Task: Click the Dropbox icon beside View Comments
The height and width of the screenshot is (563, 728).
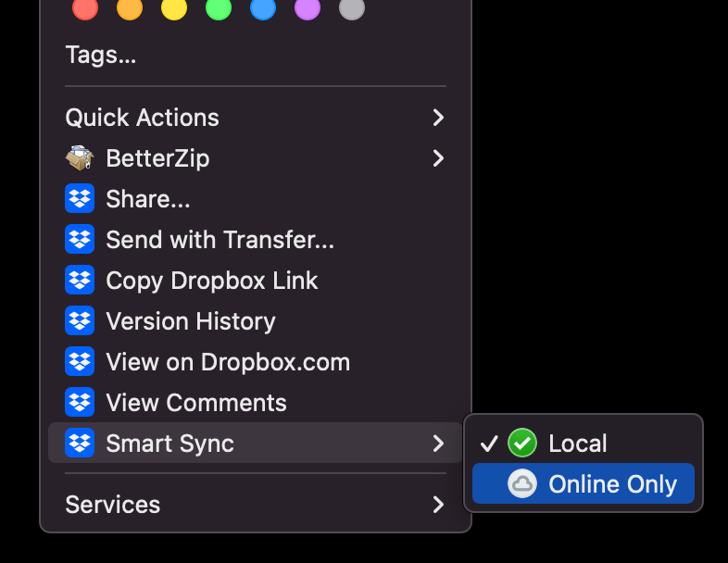Action: [x=80, y=402]
